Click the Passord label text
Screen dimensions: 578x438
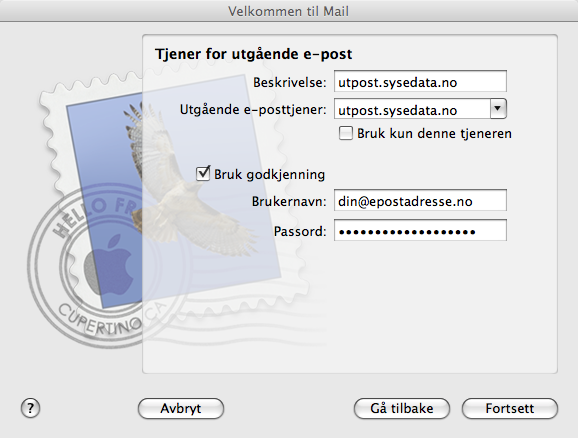point(300,232)
